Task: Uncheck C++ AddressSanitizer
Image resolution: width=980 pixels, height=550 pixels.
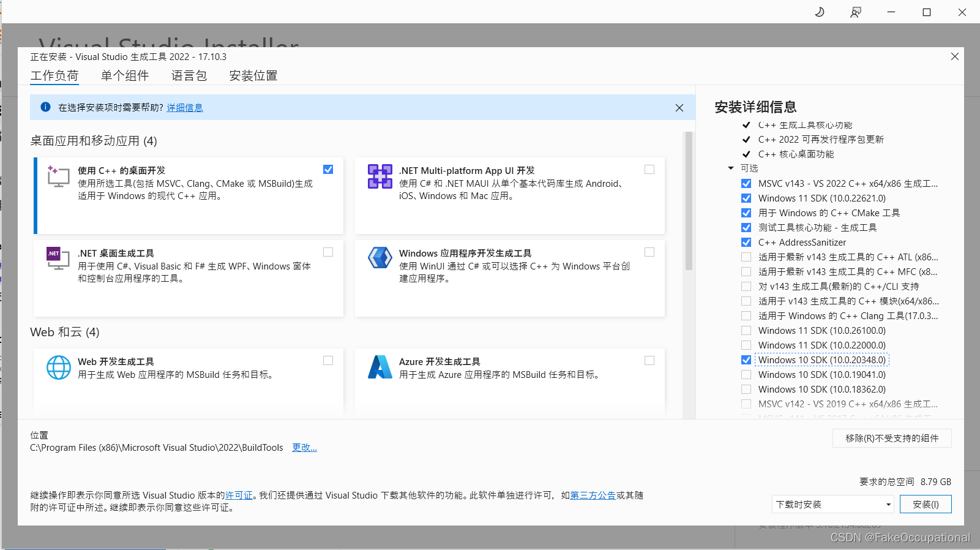Action: pyautogui.click(x=746, y=243)
